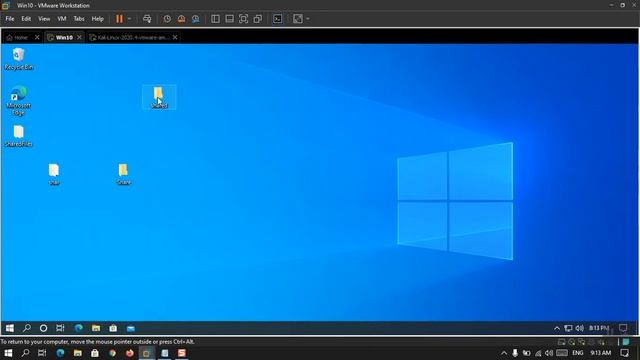640x360 pixels.
Task: Open the File menu in VMware
Action: click(10, 19)
